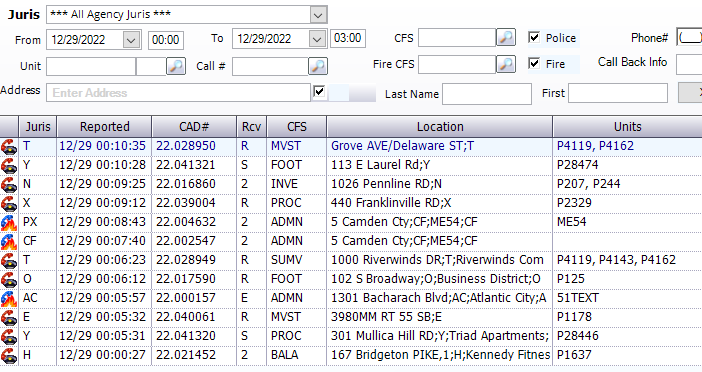
Task: Select location 301 Mullica Hill RD row
Action: (x=440, y=336)
